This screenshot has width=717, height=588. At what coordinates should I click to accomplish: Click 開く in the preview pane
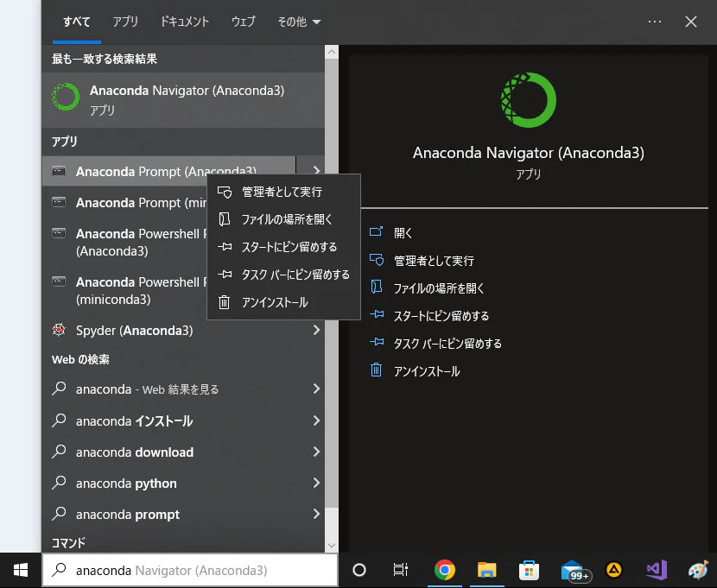click(403, 233)
